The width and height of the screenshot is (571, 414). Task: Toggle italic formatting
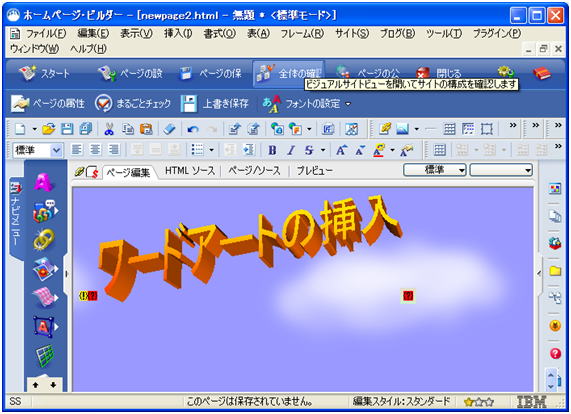pos(291,150)
